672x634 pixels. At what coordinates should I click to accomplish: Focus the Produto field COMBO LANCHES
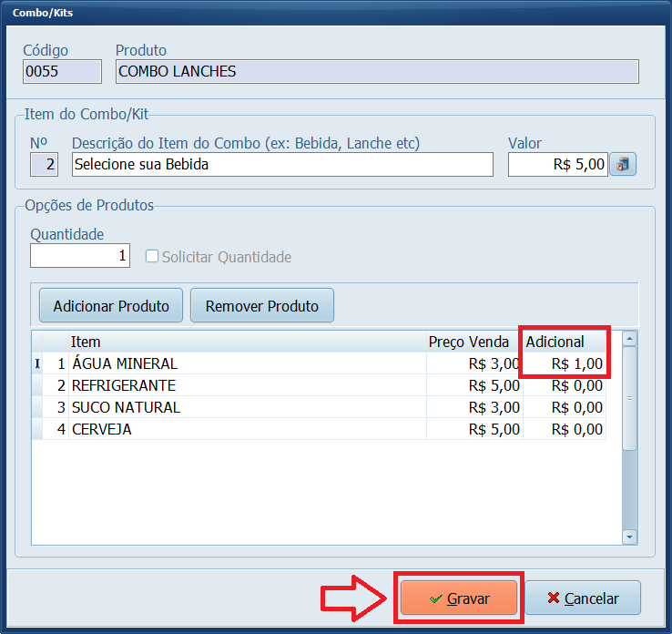pyautogui.click(x=377, y=71)
